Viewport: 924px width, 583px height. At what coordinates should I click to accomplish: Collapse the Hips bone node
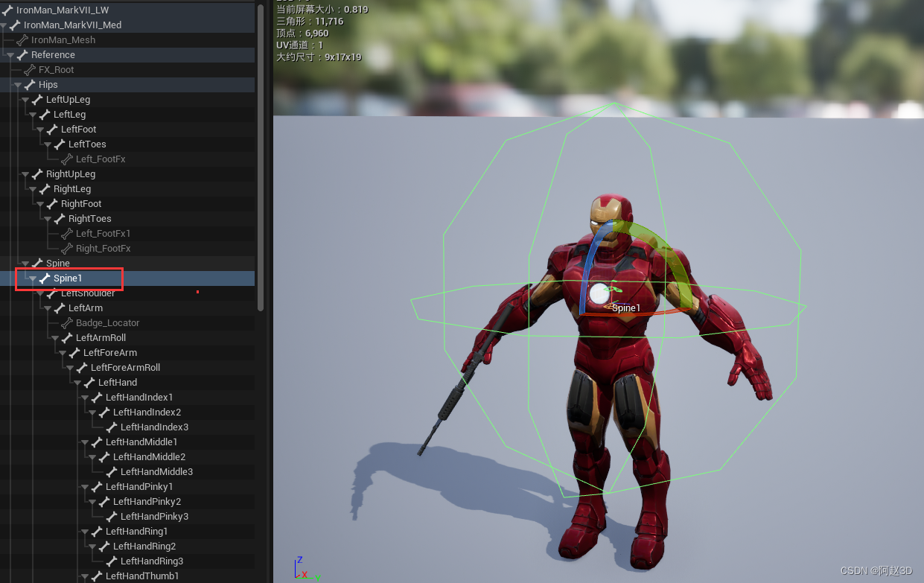[18, 85]
